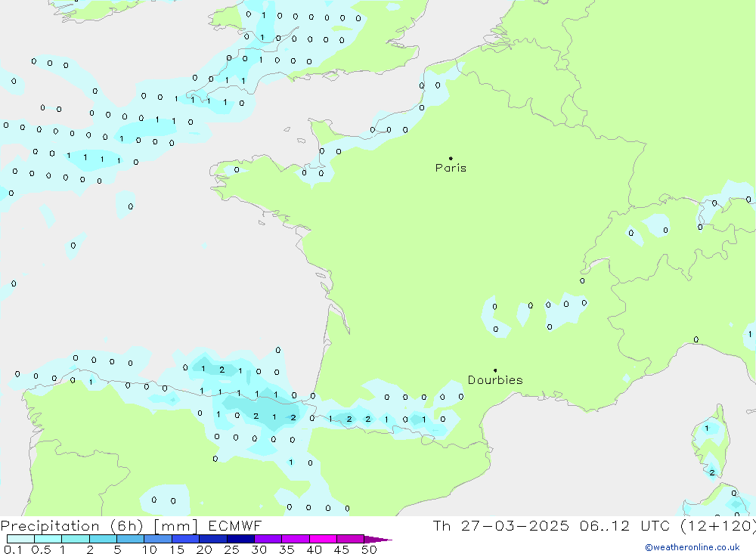Click the purple arrow tip above 50
This screenshot has height=554, width=756.
(378, 540)
